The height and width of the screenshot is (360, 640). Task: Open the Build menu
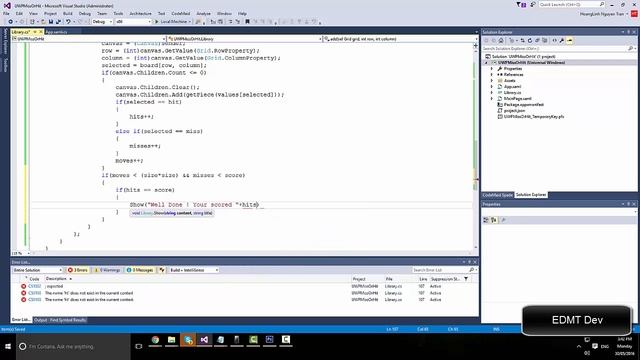pyautogui.click(x=68, y=13)
